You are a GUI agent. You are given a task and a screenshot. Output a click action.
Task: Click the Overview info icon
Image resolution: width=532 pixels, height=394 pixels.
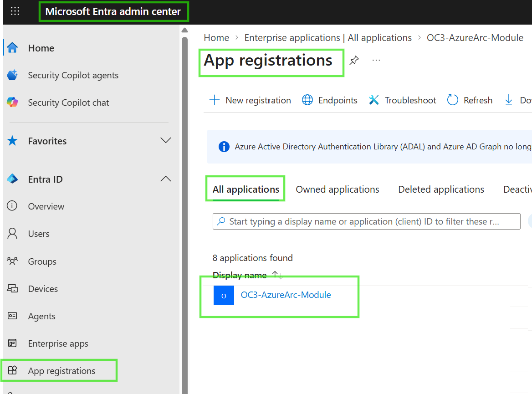coord(12,206)
